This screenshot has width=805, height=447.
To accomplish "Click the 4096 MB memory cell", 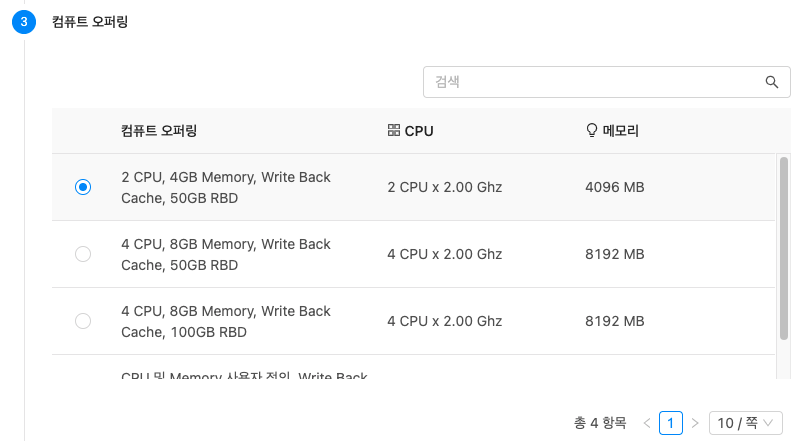I will (x=615, y=187).
